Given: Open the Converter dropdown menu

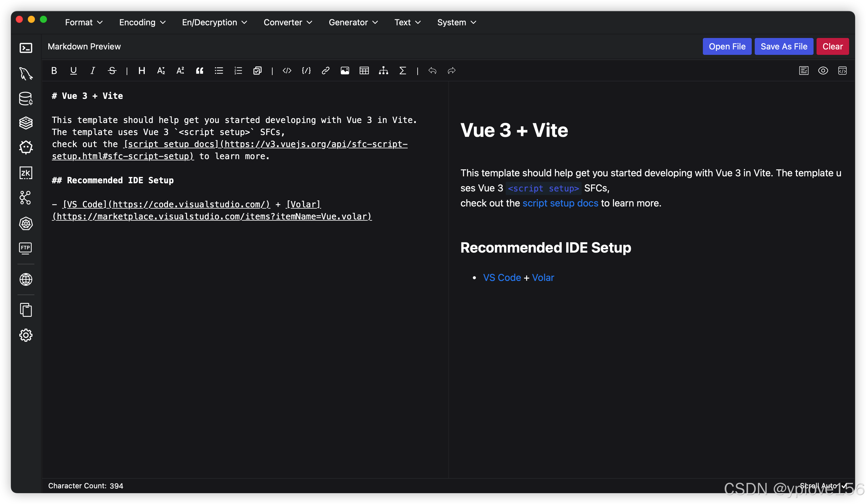Looking at the screenshot, I should 288,22.
